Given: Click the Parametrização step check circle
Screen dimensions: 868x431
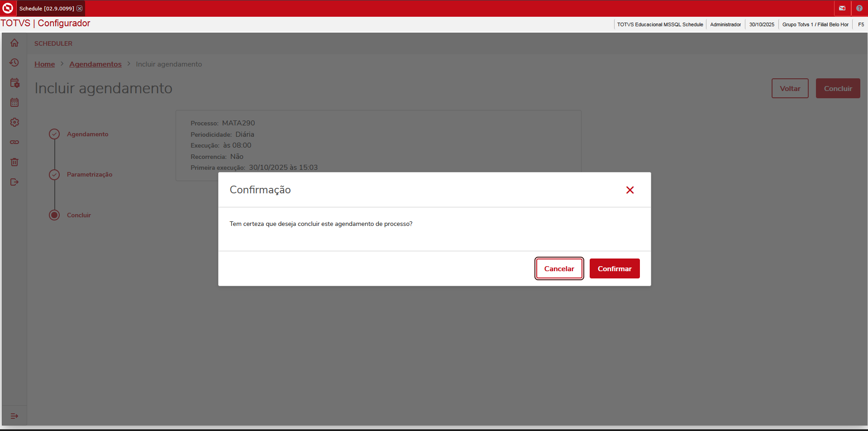Looking at the screenshot, I should pyautogui.click(x=54, y=174).
